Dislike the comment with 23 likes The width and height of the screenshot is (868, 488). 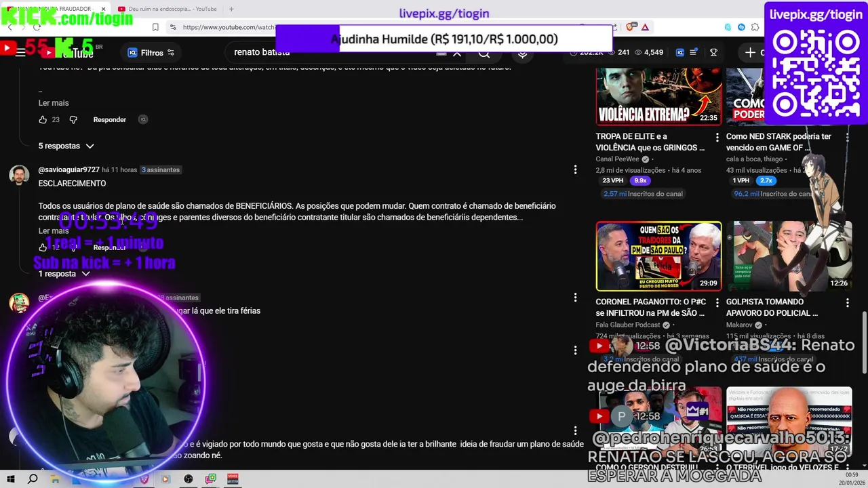pos(73,119)
